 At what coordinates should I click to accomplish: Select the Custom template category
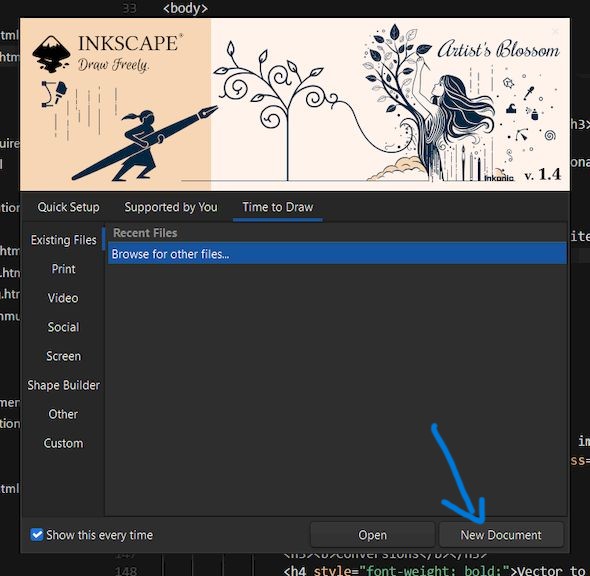63,443
